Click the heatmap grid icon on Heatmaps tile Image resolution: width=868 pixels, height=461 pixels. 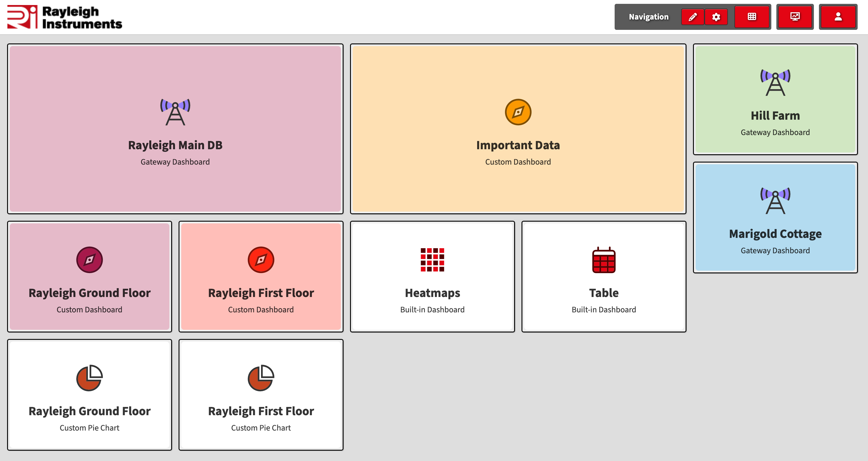pos(432,260)
